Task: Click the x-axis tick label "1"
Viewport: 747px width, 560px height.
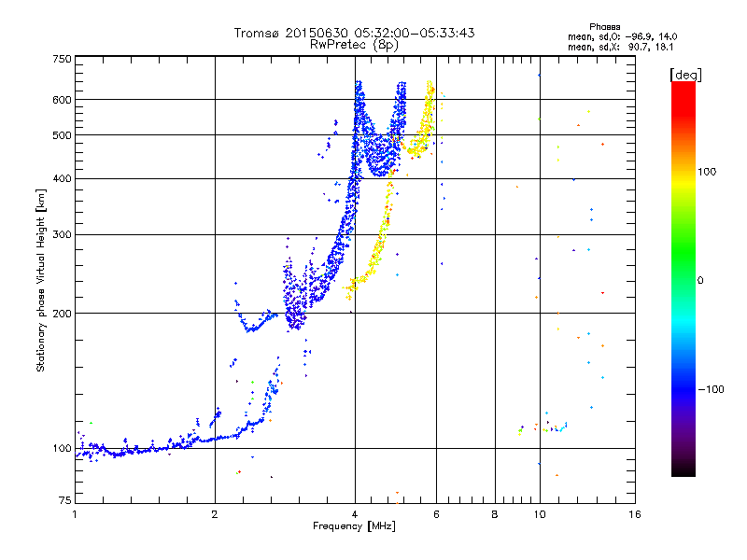Action: [75, 514]
